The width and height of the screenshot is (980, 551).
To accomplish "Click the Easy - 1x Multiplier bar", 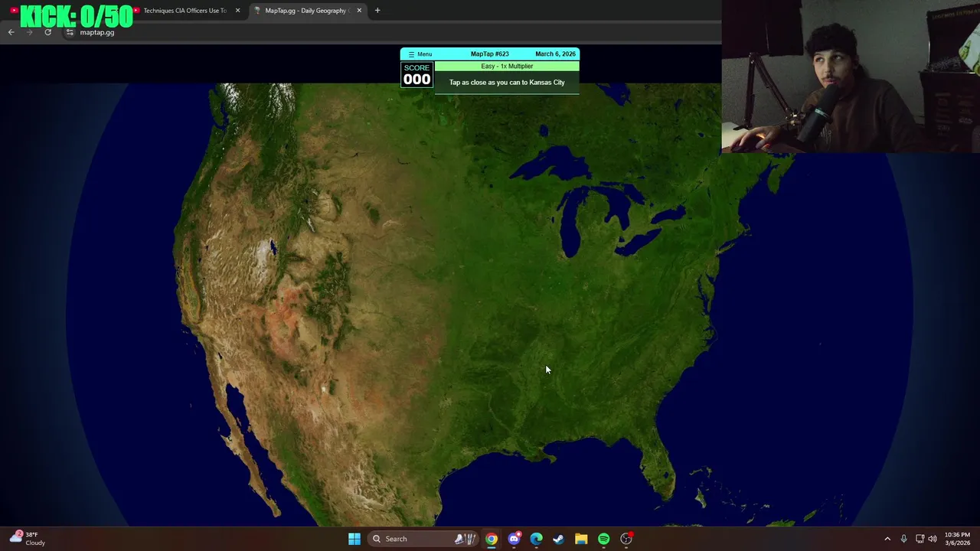I will [x=507, y=67].
